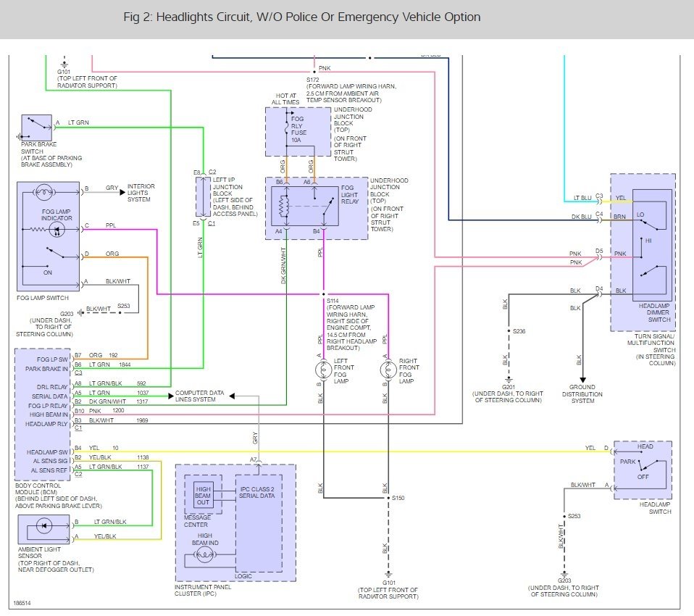Click the 'INSTRUMENT PANEL CLUSTER (IPC)' label
This screenshot has height=616, width=694.
[203, 591]
